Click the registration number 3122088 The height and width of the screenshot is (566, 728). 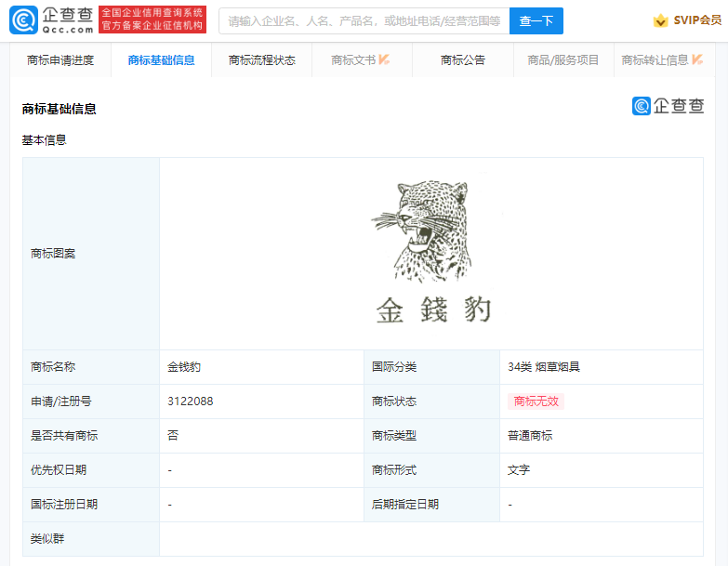point(191,401)
